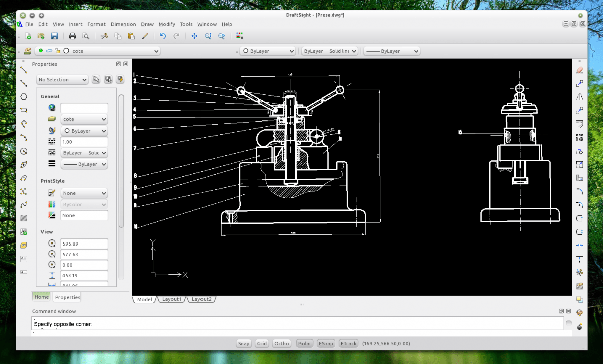This screenshot has height=364, width=603.
Task: Click the Erase tool in right toolbar
Action: 579,70
